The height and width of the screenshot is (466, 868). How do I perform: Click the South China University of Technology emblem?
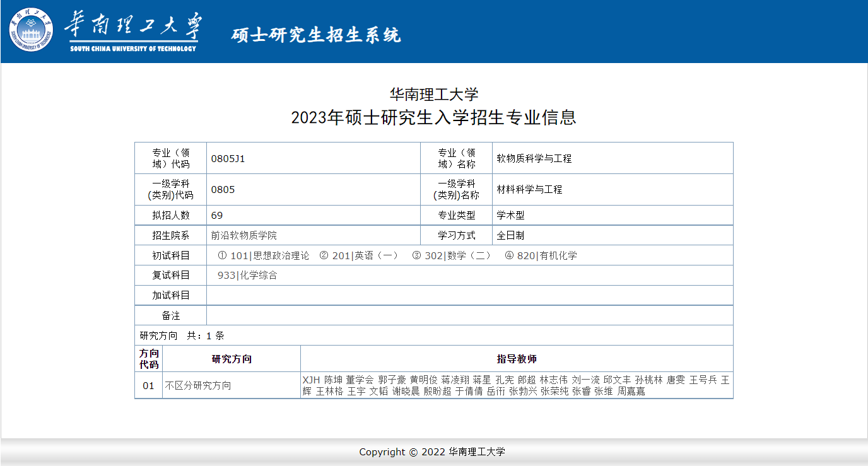(x=31, y=30)
